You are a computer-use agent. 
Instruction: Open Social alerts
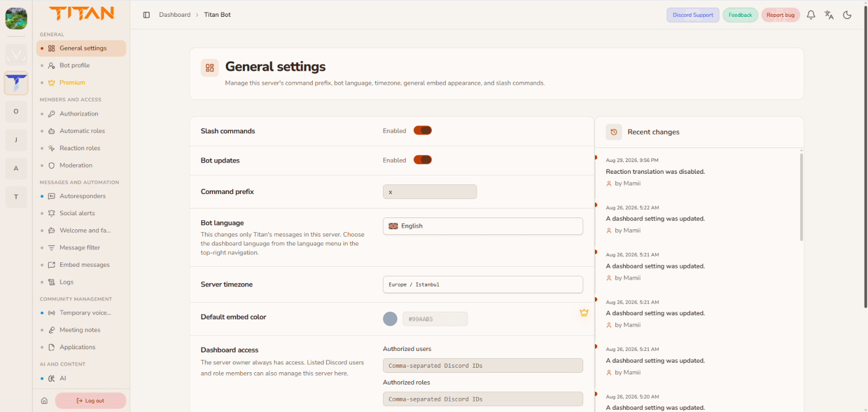(x=81, y=213)
